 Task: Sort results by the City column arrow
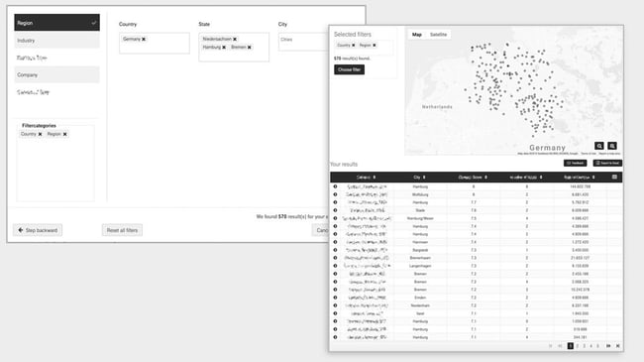pyautogui.click(x=424, y=178)
